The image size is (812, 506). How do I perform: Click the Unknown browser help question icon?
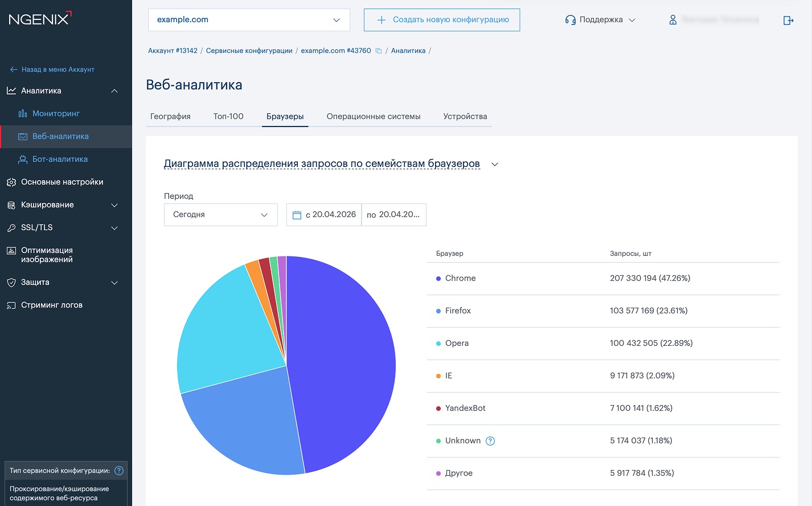click(x=490, y=441)
